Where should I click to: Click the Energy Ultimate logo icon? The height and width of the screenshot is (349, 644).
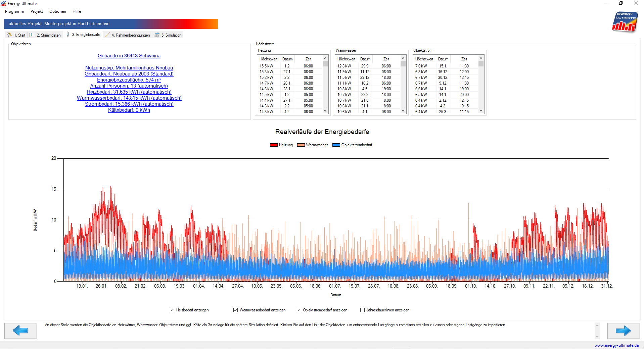(624, 22)
